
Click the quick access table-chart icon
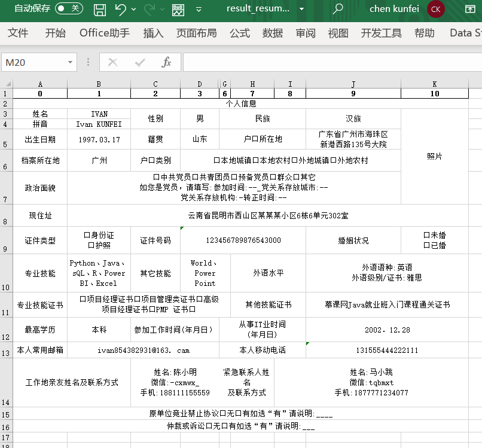point(178,10)
